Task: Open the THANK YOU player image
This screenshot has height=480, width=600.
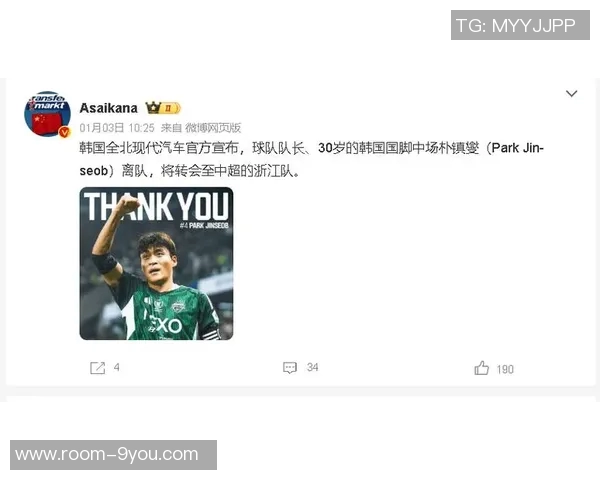Action: (x=156, y=263)
